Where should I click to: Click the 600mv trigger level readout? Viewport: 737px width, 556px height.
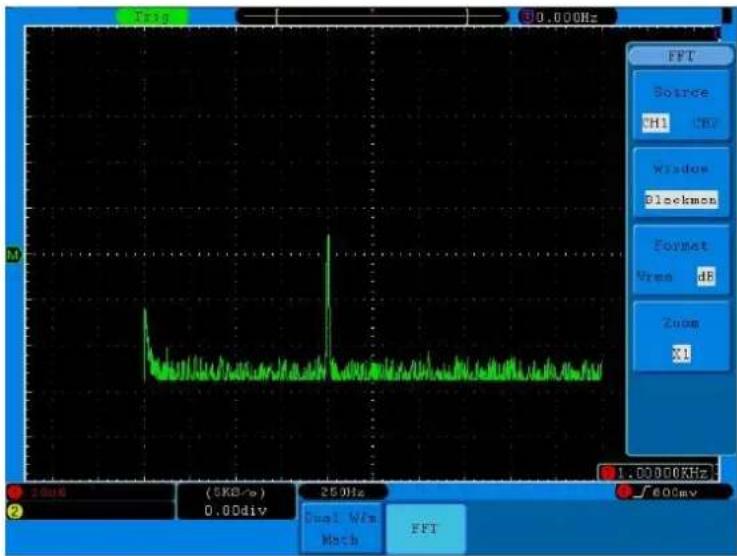[675, 492]
